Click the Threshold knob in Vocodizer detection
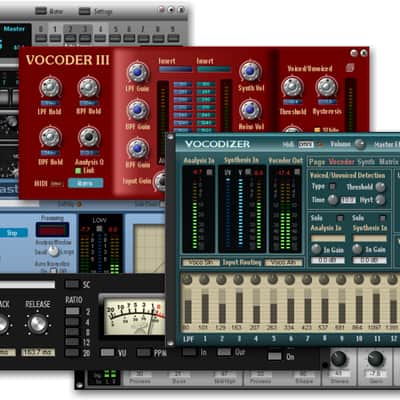This screenshot has height=400, width=400. click(x=380, y=187)
